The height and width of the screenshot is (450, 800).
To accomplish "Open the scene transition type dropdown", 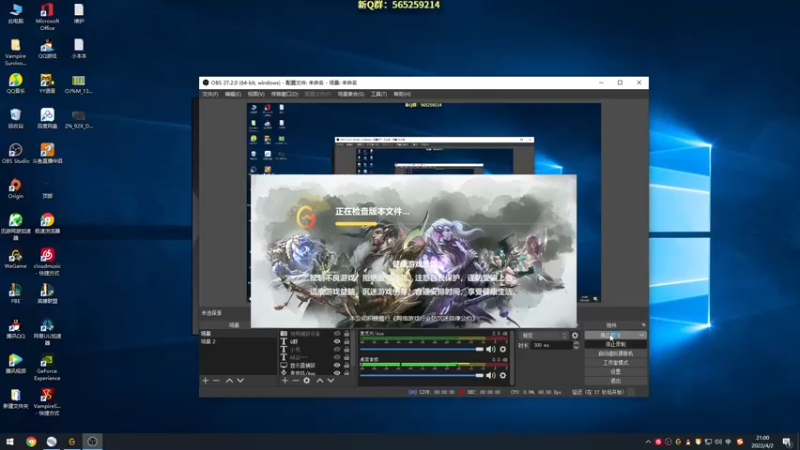I will coord(543,336).
